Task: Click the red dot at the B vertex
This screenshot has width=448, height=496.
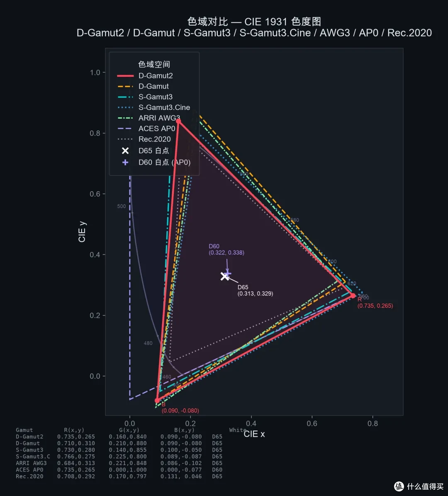Action: [157, 401]
